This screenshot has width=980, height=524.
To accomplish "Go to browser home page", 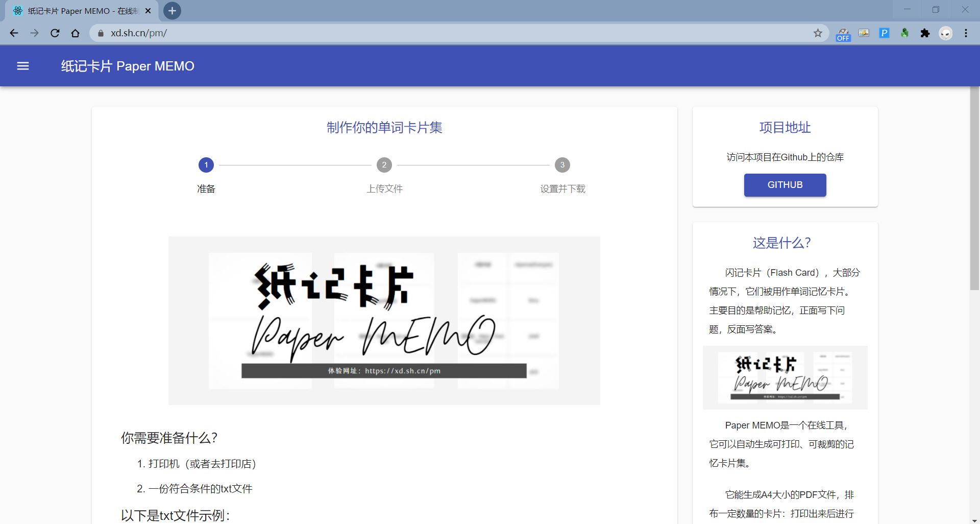I will click(75, 33).
